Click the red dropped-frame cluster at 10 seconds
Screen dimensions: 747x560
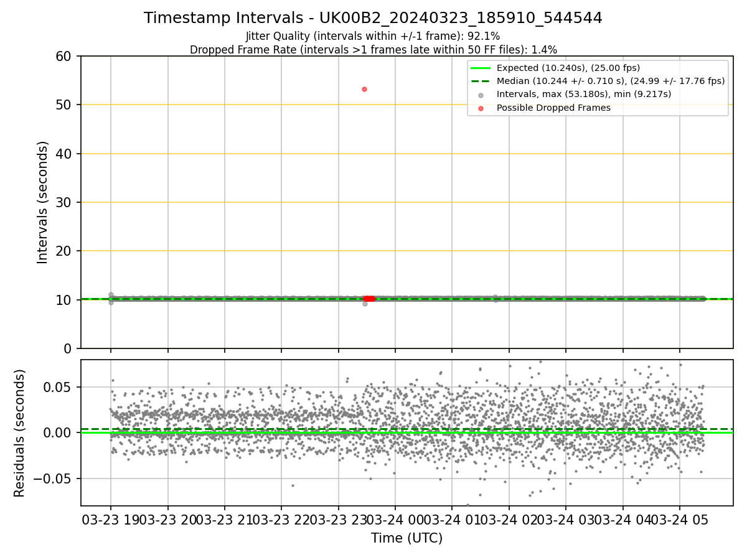click(x=369, y=299)
